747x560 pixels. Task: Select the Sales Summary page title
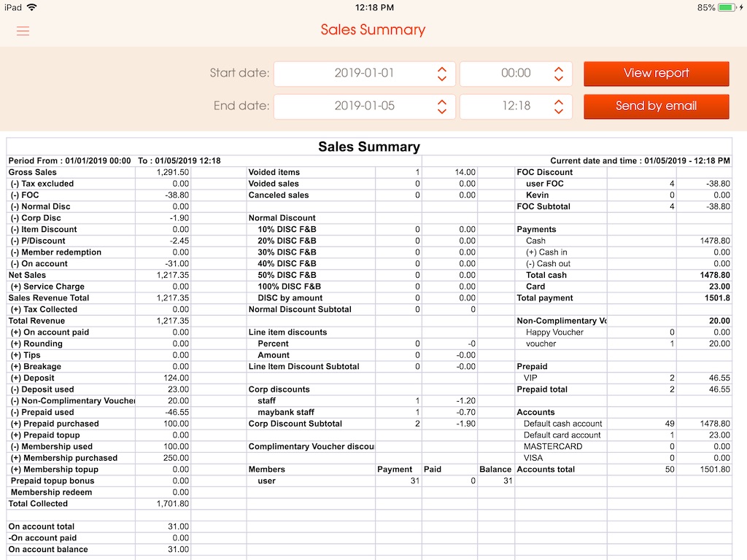coord(373,30)
